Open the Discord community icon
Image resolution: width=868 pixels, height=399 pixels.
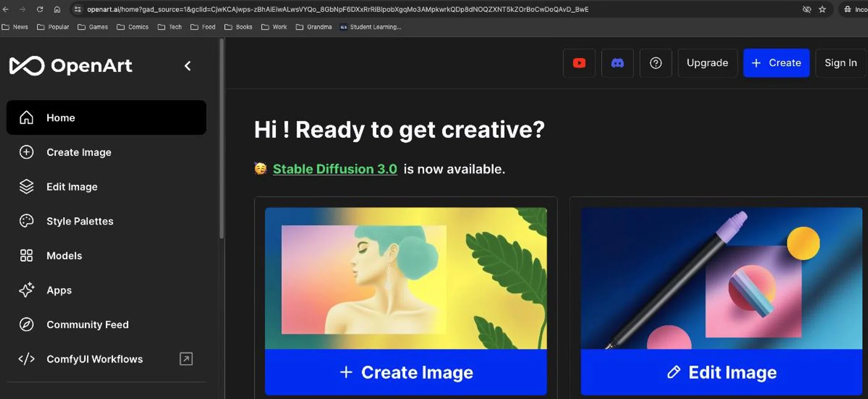point(617,63)
